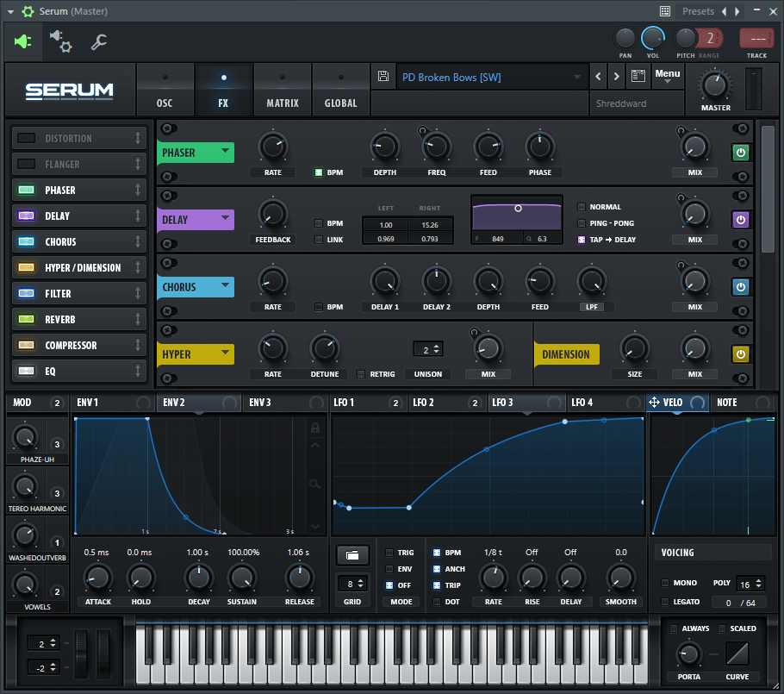Toggle the Phaser effect power button
The height and width of the screenshot is (694, 784).
[x=741, y=153]
